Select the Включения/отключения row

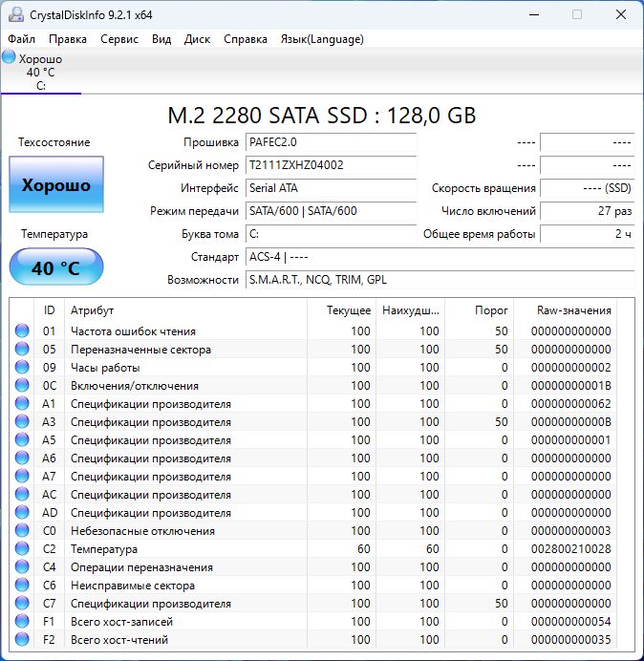(313, 385)
